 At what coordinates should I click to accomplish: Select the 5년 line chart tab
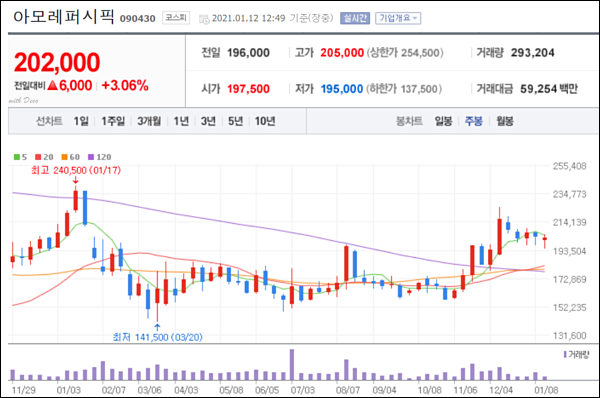(236, 121)
